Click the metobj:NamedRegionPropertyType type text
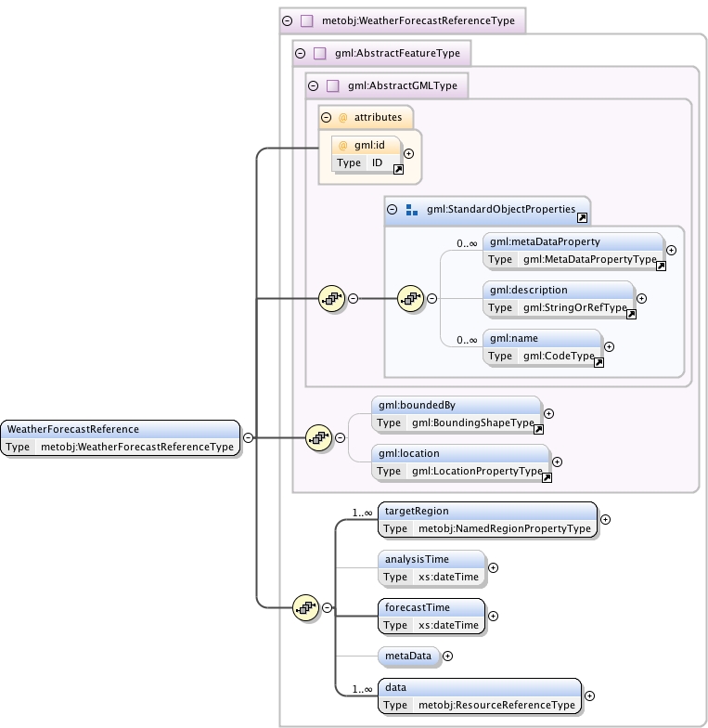Screen dimensions: 708x728 (505, 529)
